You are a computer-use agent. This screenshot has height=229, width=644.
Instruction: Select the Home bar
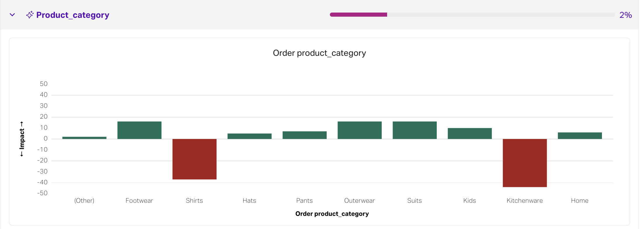(580, 136)
